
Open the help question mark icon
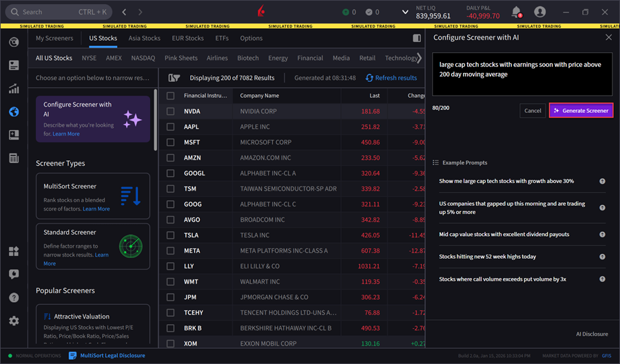[x=14, y=297]
